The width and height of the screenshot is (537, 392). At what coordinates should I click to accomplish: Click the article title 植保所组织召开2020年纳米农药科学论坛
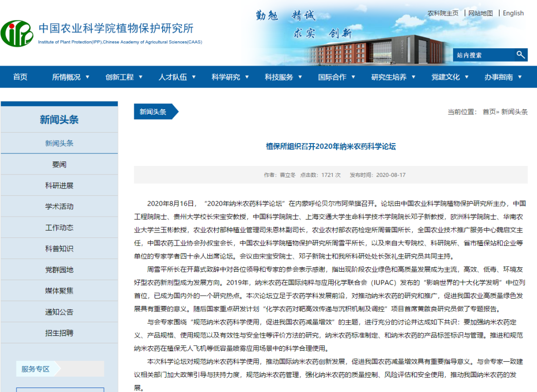[x=331, y=147]
